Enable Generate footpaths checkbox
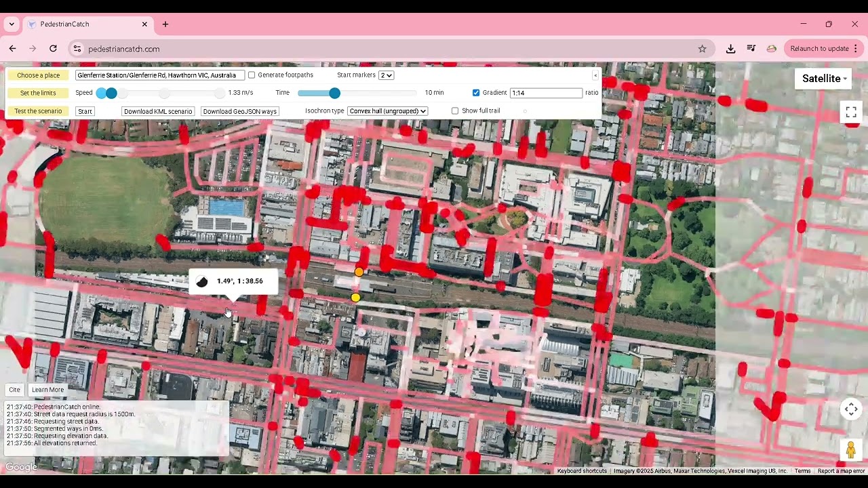The width and height of the screenshot is (868, 488). point(252,75)
